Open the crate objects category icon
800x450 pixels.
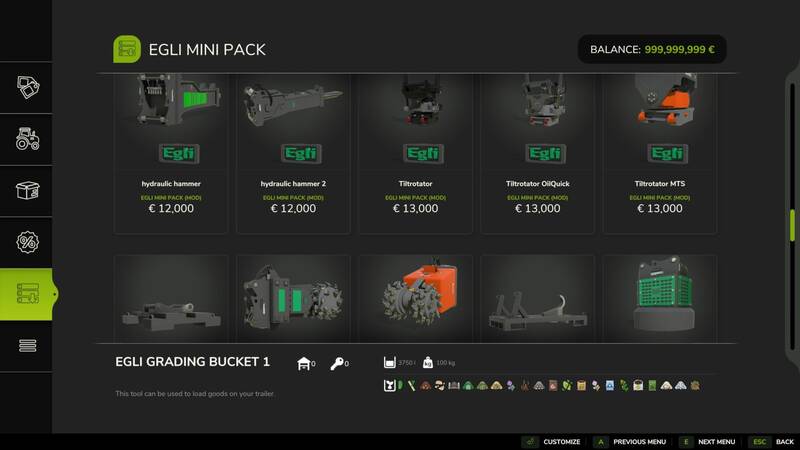point(27,191)
